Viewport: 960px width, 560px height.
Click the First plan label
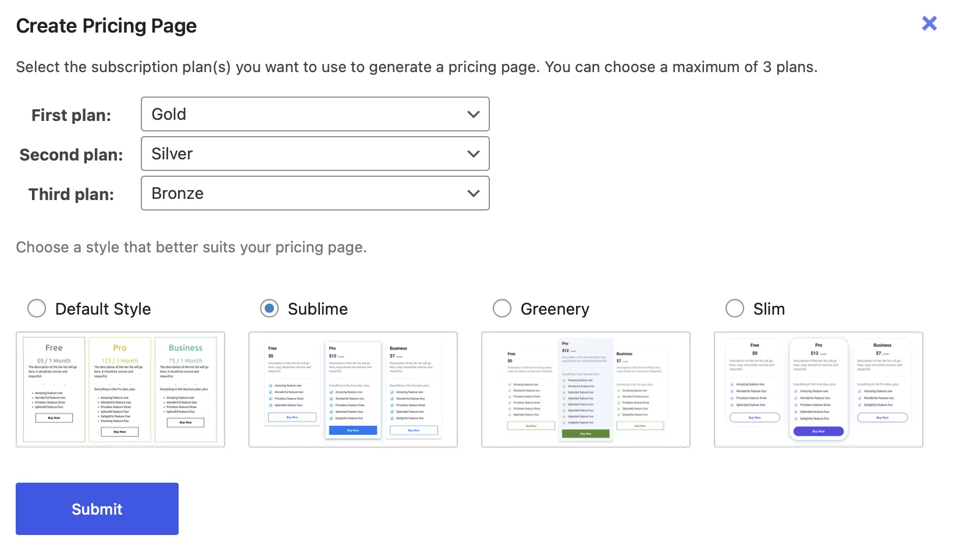71,115
